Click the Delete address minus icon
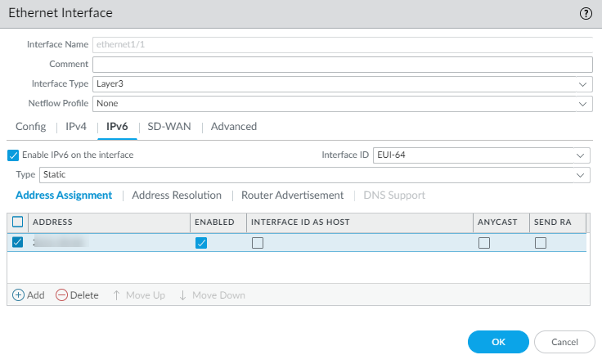 [x=61, y=295]
